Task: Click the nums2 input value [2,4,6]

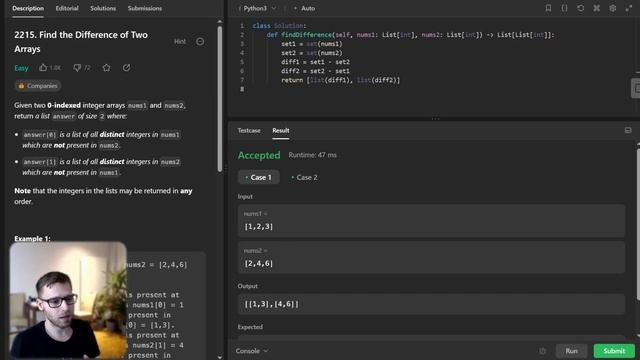Action: 259,264
